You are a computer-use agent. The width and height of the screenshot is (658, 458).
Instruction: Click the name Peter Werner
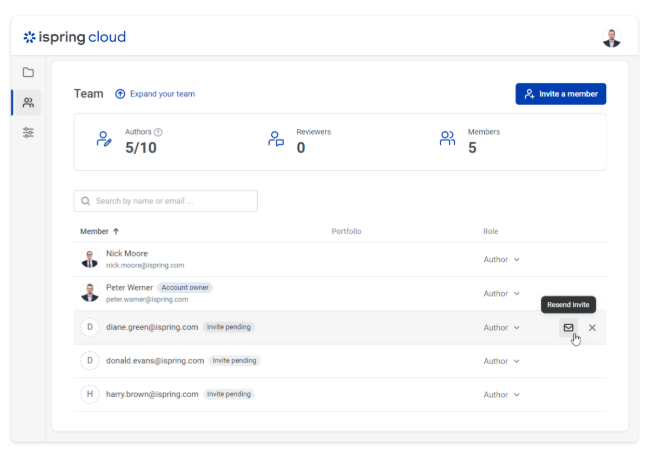point(129,288)
